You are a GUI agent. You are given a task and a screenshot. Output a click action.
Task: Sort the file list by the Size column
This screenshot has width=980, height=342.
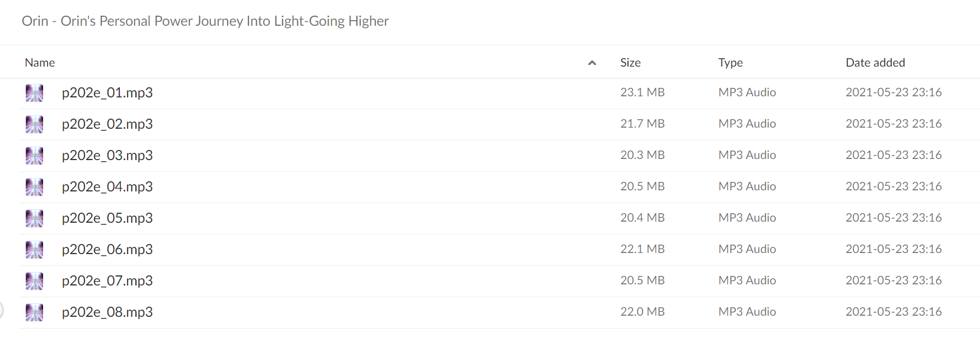coord(630,63)
